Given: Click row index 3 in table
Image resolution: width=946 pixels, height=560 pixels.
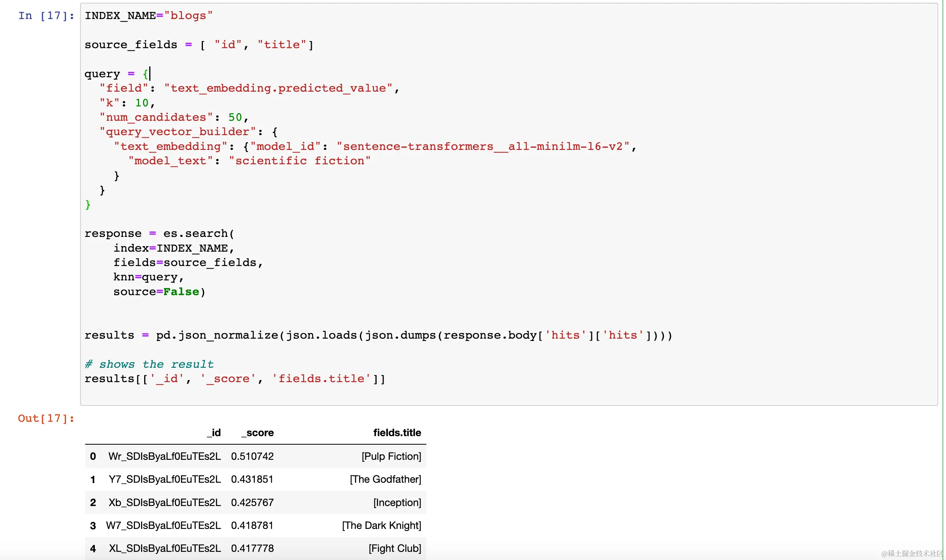Looking at the screenshot, I should [x=93, y=525].
